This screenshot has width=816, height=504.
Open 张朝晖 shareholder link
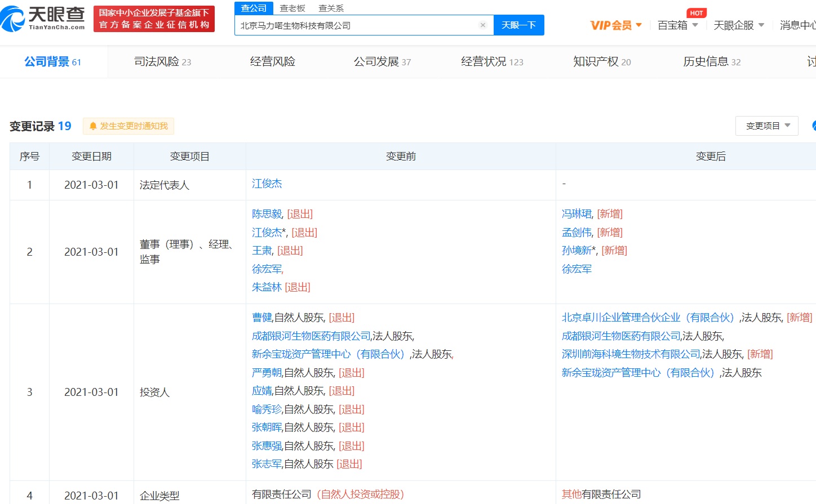pos(267,427)
